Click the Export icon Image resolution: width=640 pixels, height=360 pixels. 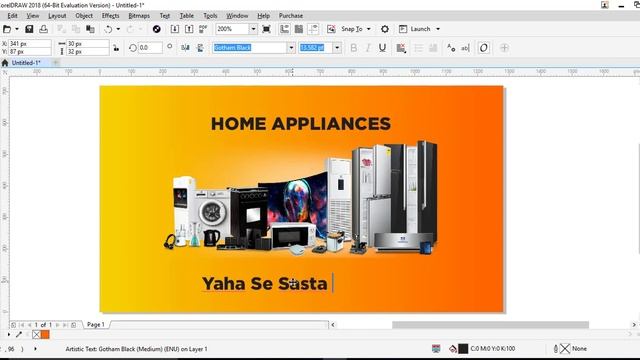point(189,29)
